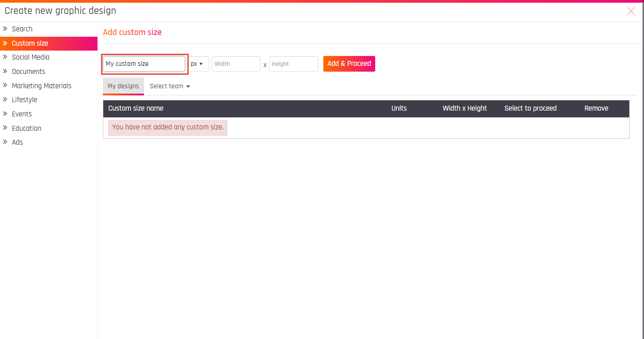Open the Social Media category
The height and width of the screenshot is (339, 644).
[49, 57]
